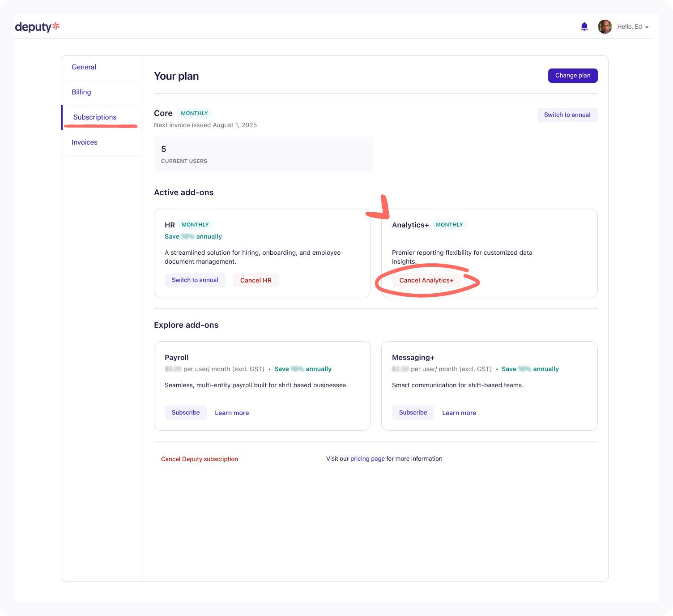Select the Subscriptions section
Screen dimensions: 673x616
pos(94,117)
